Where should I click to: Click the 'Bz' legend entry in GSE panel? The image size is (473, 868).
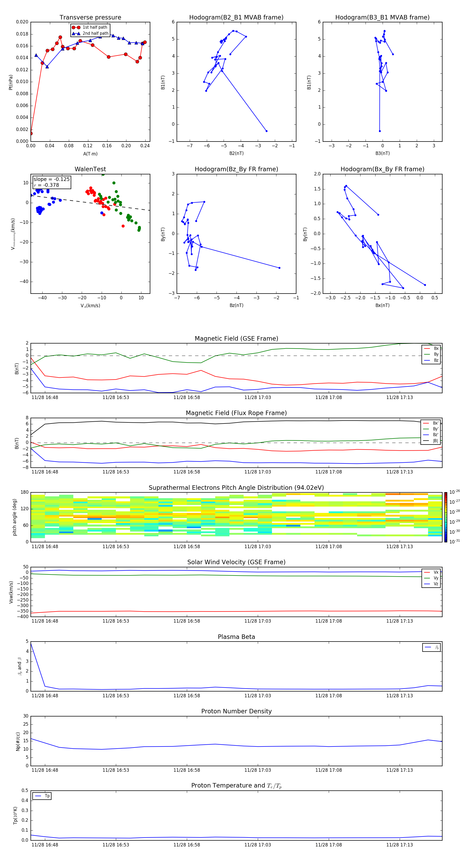431,360
